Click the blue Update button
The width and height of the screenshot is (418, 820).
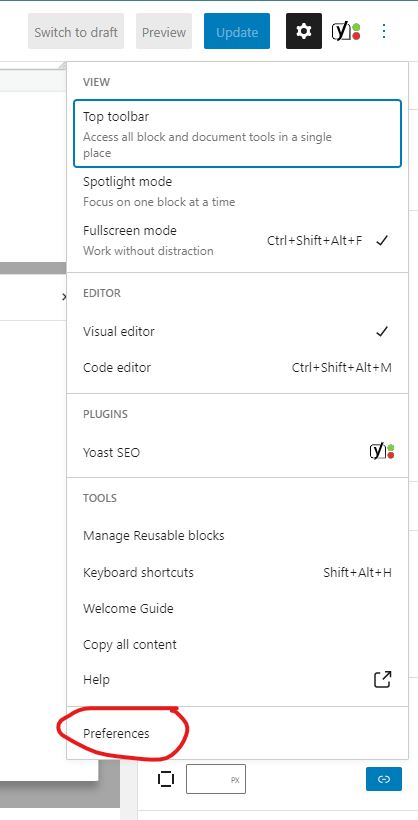[237, 31]
